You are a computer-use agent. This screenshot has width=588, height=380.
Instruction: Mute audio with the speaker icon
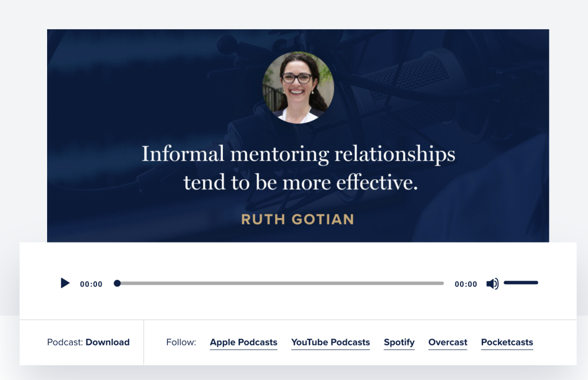coord(492,283)
